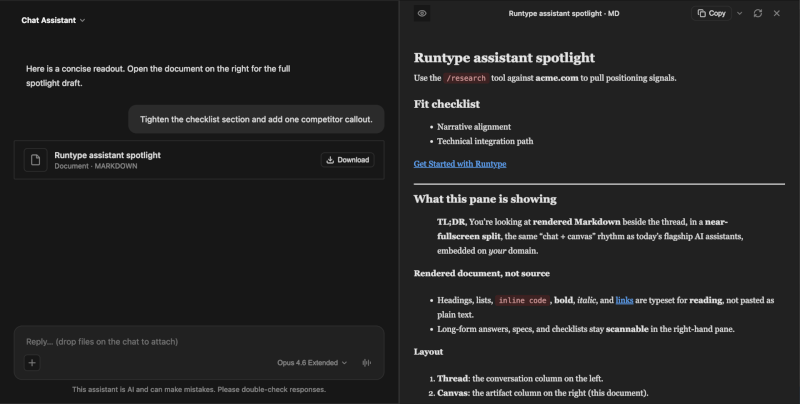Select the 'inline code' snippet
The height and width of the screenshot is (404, 800).
[522, 300]
